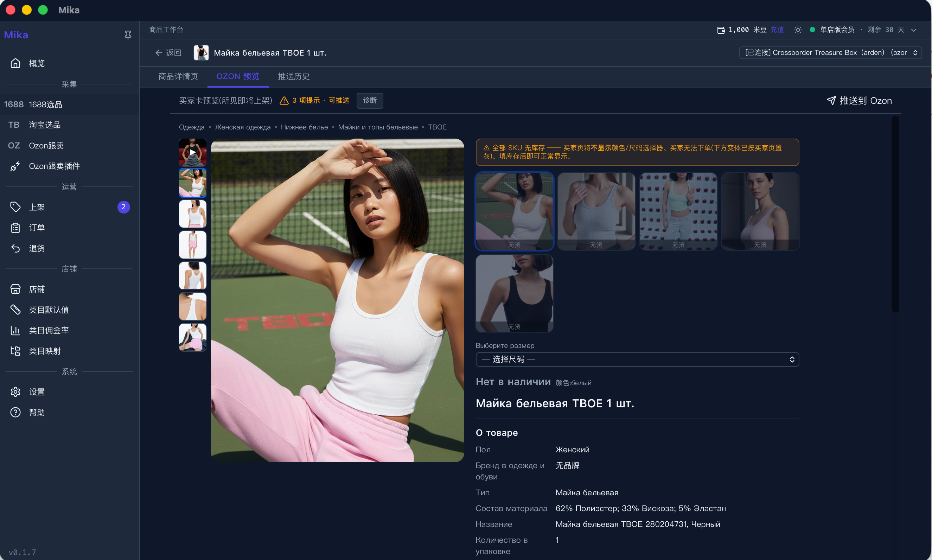Select the close-up strap detail thumbnail
932x560 pixels.
click(192, 306)
